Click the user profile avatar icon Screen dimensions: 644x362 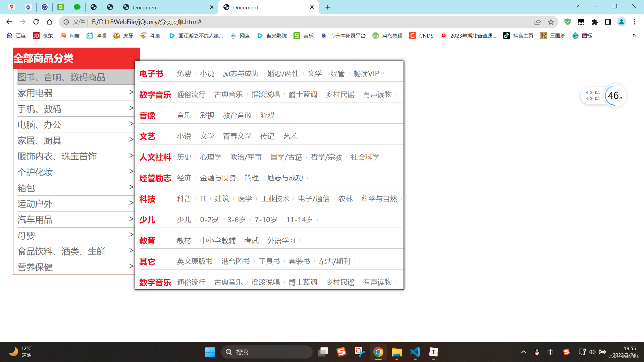621,22
